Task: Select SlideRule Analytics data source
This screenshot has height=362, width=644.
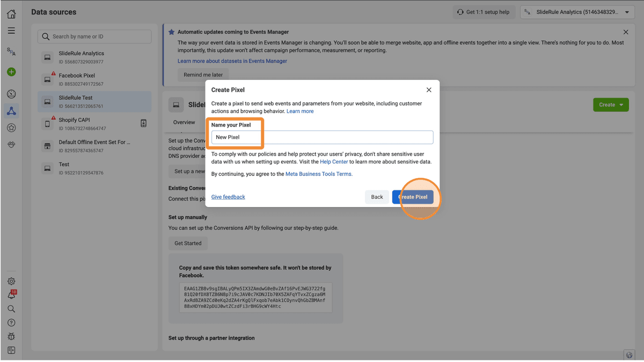Action: (x=94, y=57)
